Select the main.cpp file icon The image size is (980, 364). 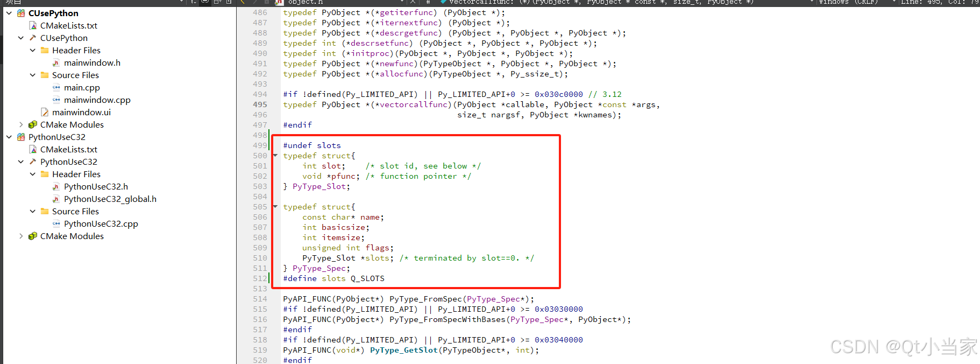click(56, 87)
